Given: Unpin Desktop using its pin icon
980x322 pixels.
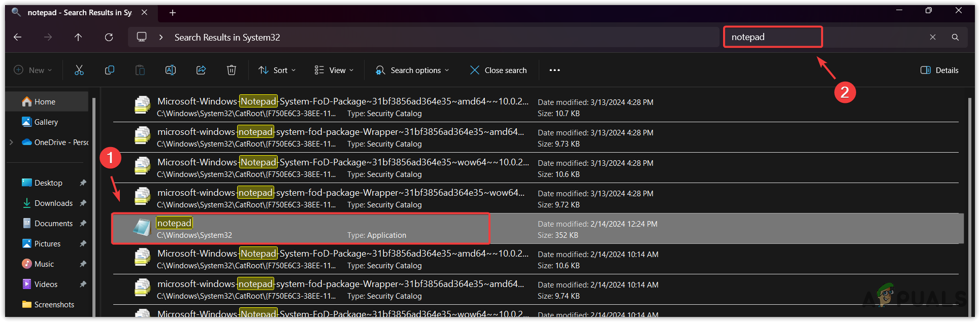Looking at the screenshot, I should (x=83, y=183).
